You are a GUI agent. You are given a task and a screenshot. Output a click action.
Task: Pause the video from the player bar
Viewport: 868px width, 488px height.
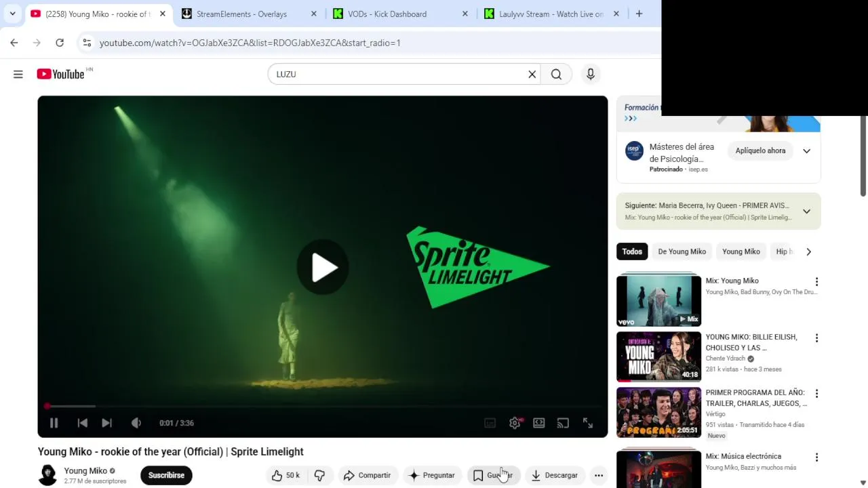click(54, 423)
